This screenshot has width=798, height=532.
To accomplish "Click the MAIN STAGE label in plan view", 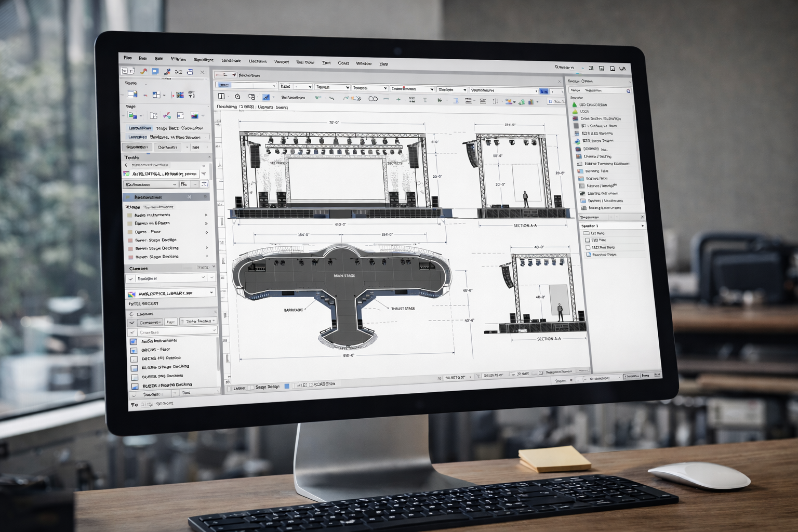I will tap(344, 275).
